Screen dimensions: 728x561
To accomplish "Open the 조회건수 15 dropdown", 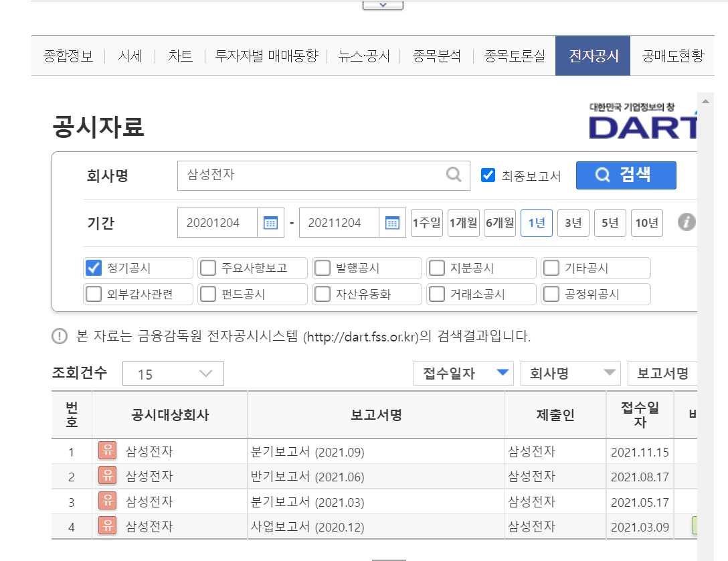I will [x=173, y=374].
